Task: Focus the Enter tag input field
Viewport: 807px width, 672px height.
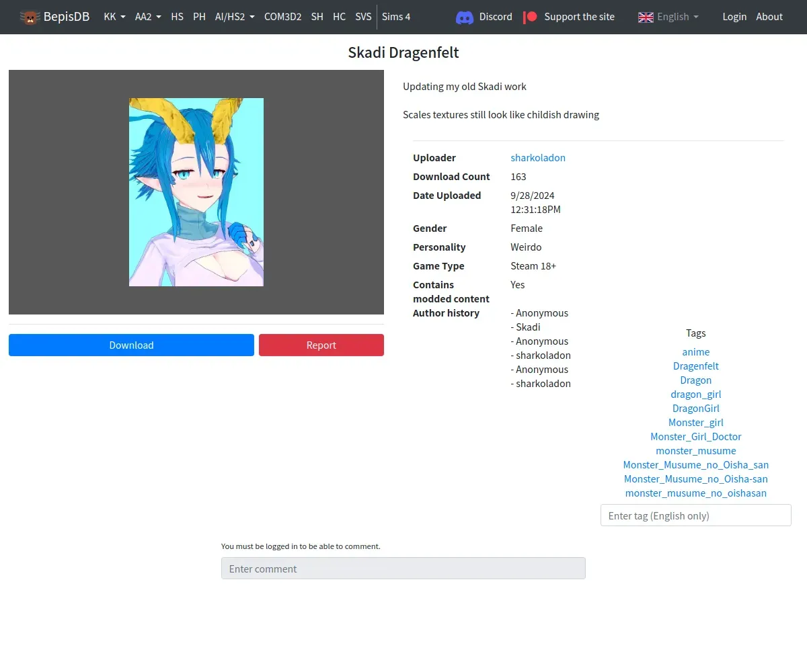Action: coord(696,515)
